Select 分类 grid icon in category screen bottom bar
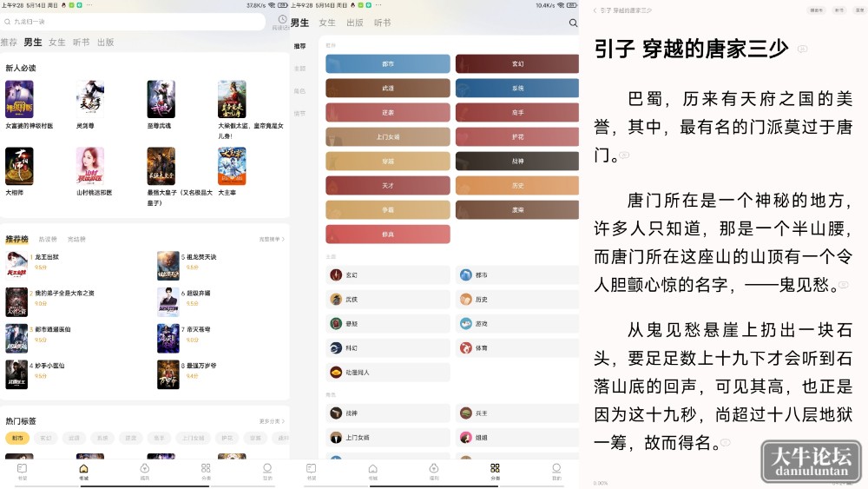The height and width of the screenshot is (489, 868). 495,471
